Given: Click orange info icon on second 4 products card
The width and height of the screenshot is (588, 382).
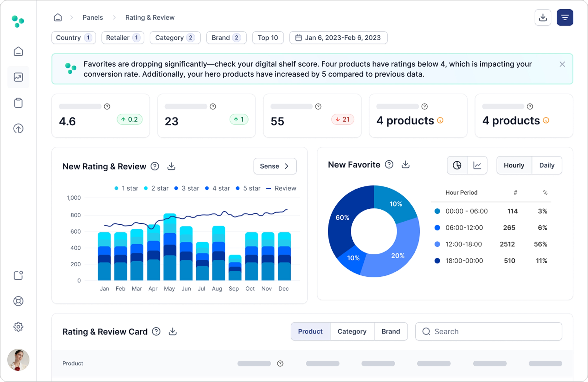Looking at the screenshot, I should [x=546, y=120].
